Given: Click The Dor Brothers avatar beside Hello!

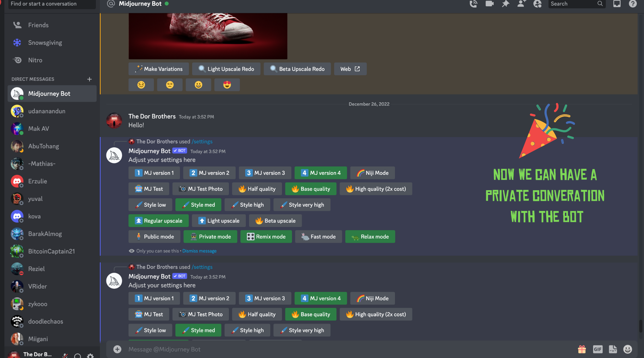Looking at the screenshot, I should 114,121.
